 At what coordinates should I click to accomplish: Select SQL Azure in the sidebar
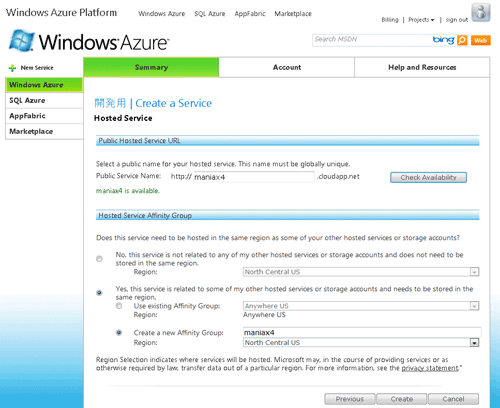(44, 100)
